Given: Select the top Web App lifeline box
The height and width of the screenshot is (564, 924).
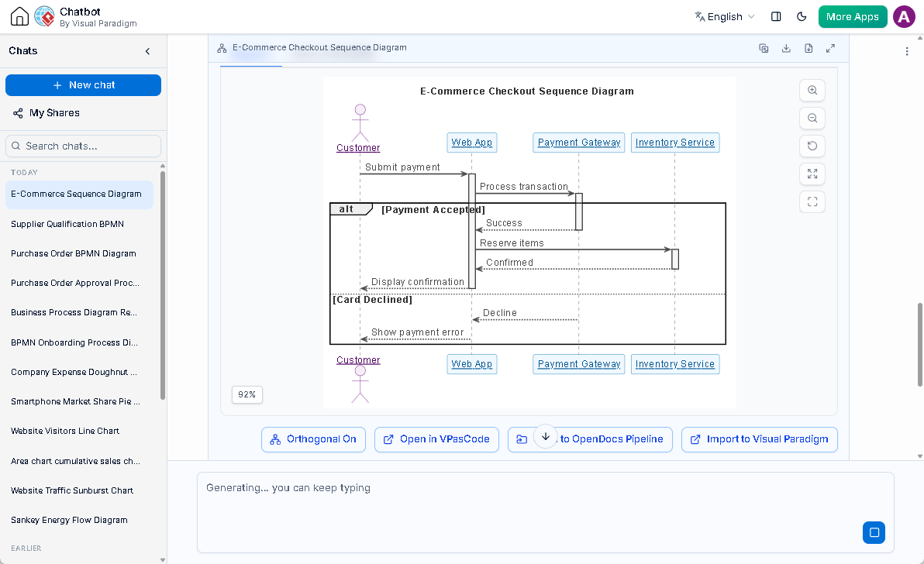Looking at the screenshot, I should (471, 143).
